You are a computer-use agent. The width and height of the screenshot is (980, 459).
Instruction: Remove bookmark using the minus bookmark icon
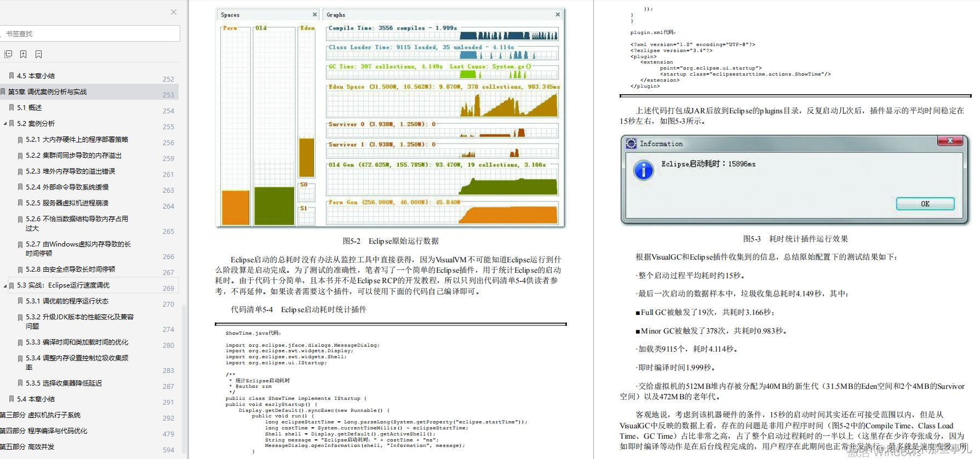(38, 54)
